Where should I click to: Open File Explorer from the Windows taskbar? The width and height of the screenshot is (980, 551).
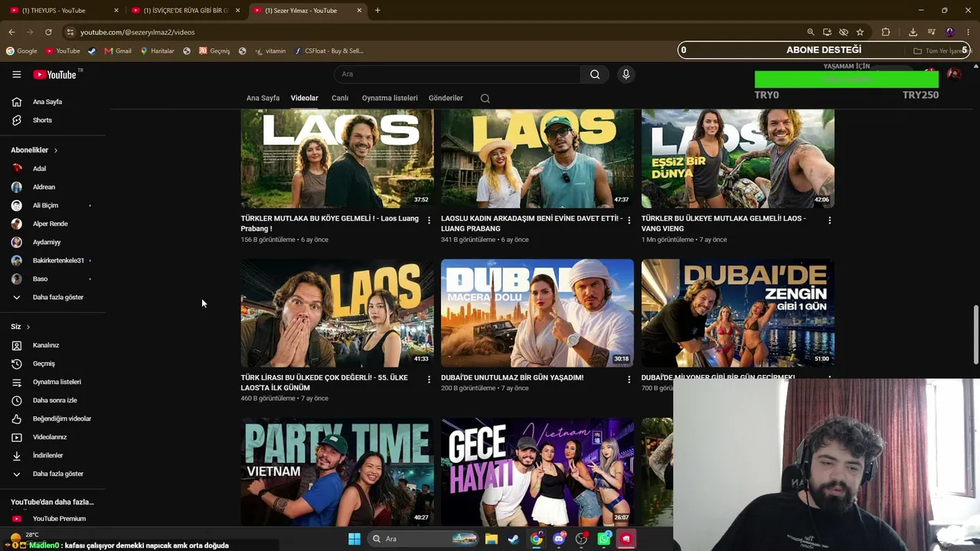point(492,539)
